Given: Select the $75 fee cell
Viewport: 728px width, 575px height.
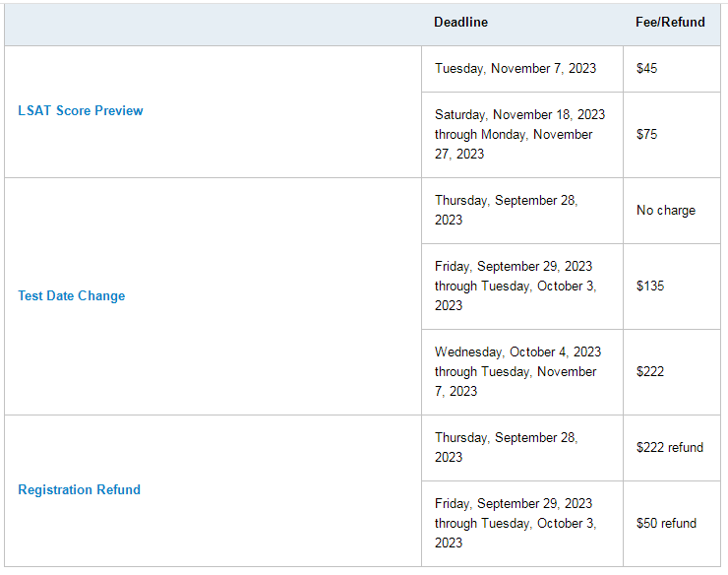Looking at the screenshot, I should (672, 135).
